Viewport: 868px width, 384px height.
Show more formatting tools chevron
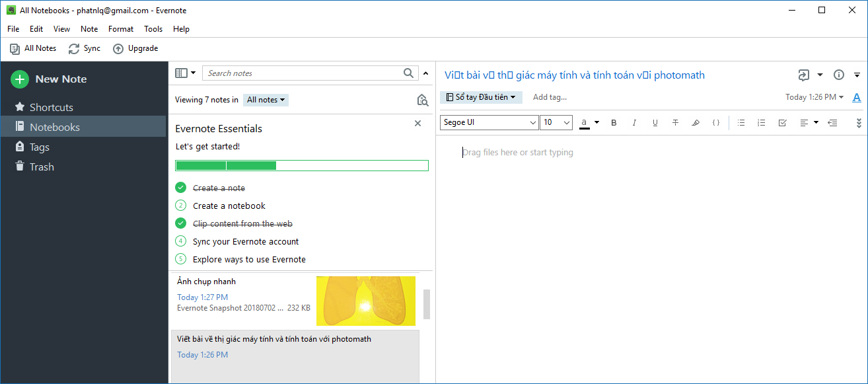859,123
